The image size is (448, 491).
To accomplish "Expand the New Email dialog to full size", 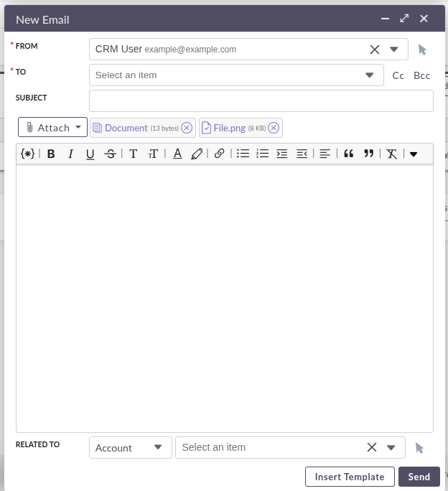I will [x=404, y=19].
